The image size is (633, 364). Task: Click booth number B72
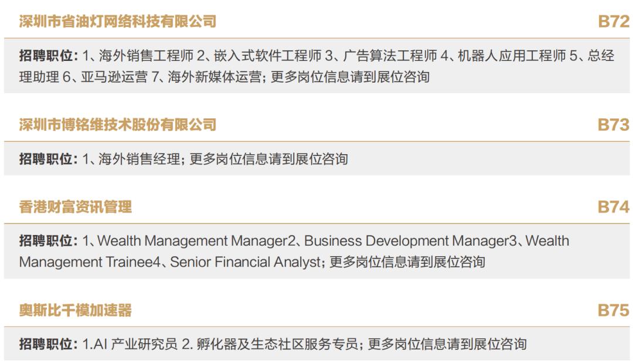coord(613,22)
